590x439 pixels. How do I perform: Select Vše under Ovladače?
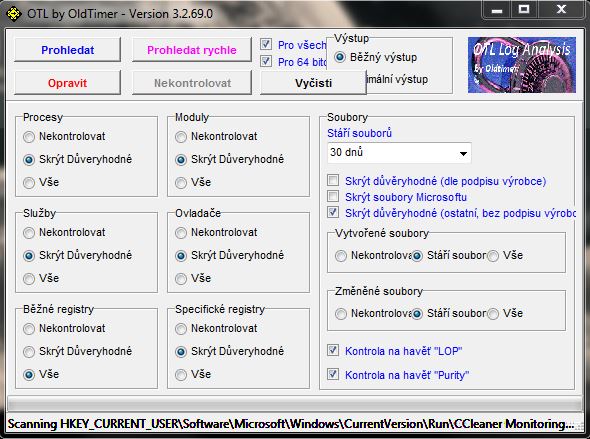coord(181,279)
